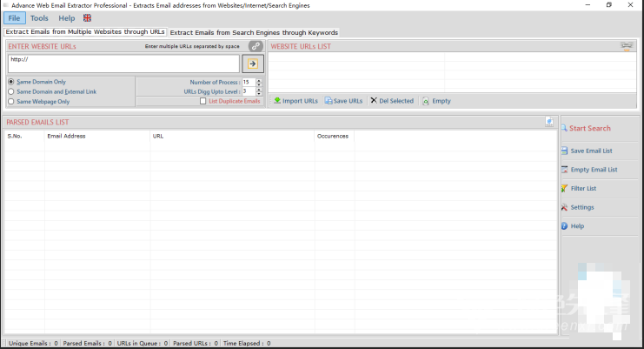Click the application icon in title bar
644x349 pixels.
(x=6, y=5)
